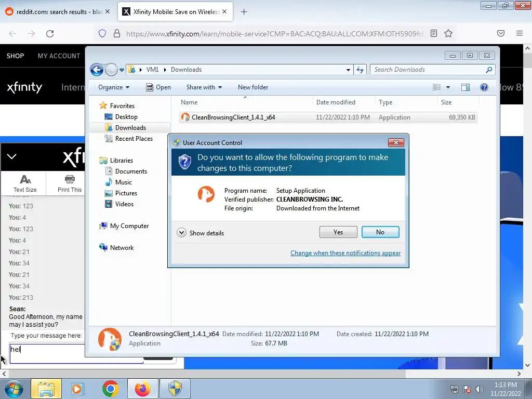The width and height of the screenshot is (532, 399).
Task: Collapse chat window with chevron
Action: point(12,156)
